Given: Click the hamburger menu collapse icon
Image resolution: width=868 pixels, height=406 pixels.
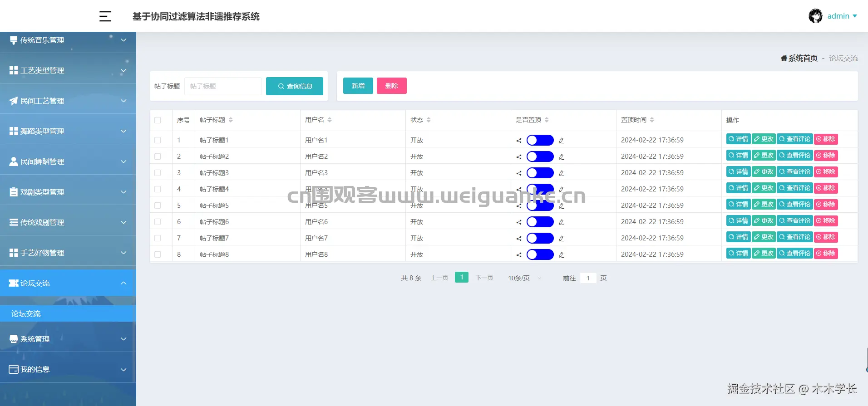Looking at the screenshot, I should tap(105, 16).
